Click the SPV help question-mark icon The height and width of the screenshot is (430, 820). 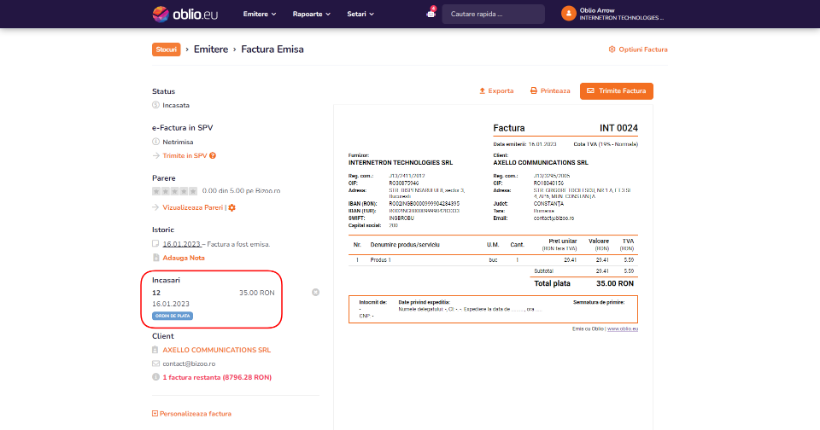pos(212,155)
